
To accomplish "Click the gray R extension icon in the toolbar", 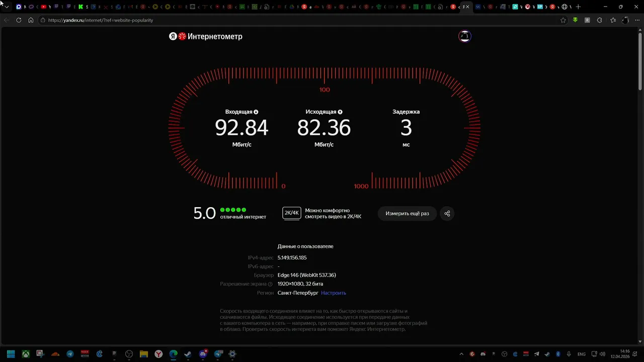I will pos(587,20).
